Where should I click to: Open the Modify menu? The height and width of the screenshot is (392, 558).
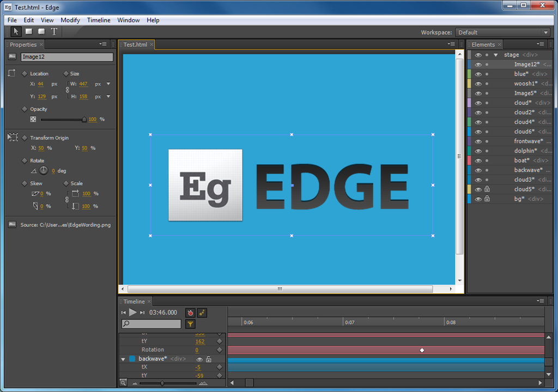[x=70, y=20]
